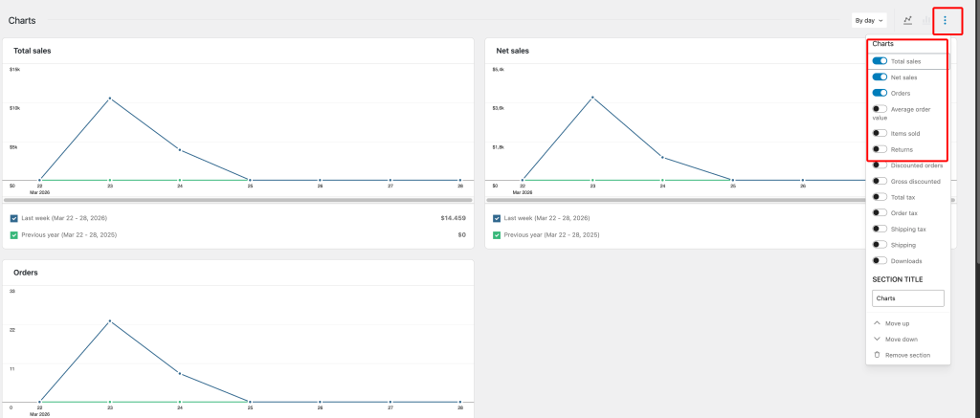
Task: Click the down chevron beside Move down
Action: point(878,339)
